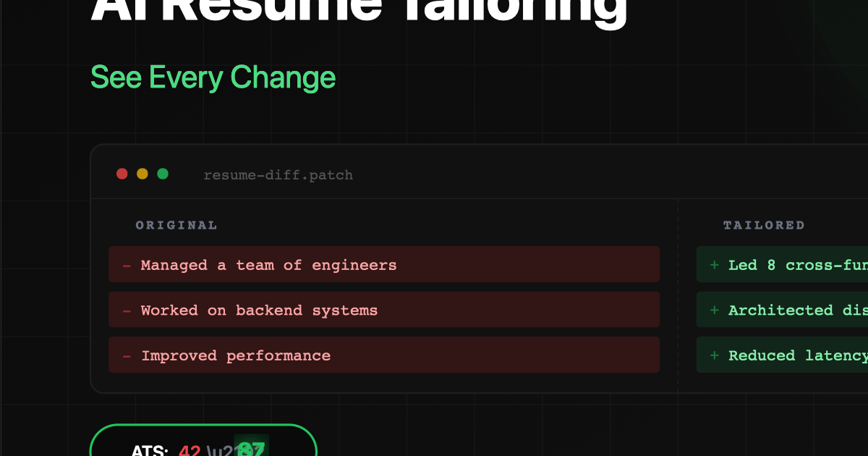868x456 pixels.
Task: Select the 'Led 8 cross-fun' added line
Action: click(x=782, y=264)
